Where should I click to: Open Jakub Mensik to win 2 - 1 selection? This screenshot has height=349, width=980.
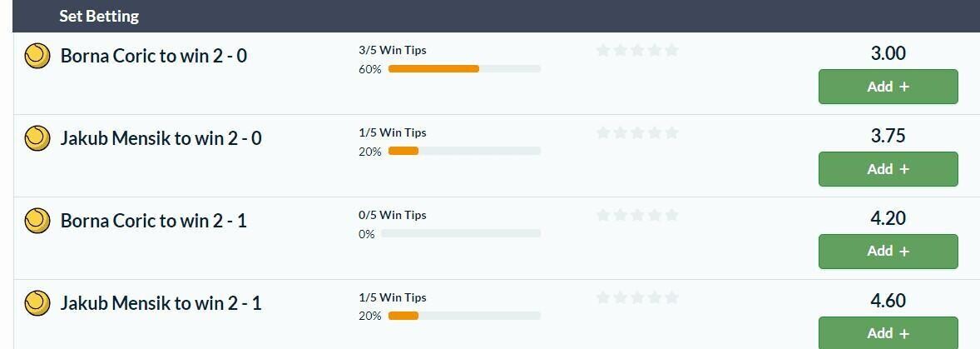click(x=161, y=302)
